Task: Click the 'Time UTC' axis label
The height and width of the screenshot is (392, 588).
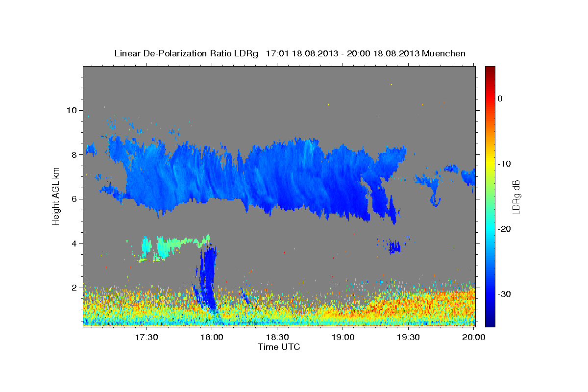Action: (279, 347)
